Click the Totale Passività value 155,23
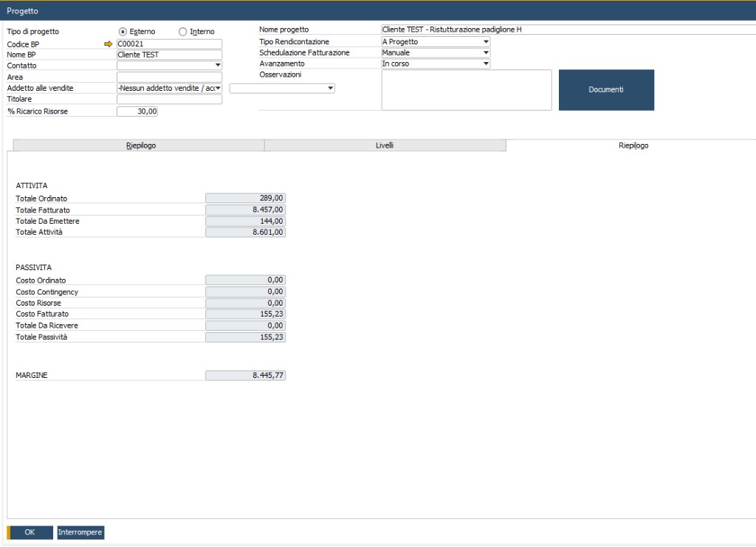 point(245,337)
